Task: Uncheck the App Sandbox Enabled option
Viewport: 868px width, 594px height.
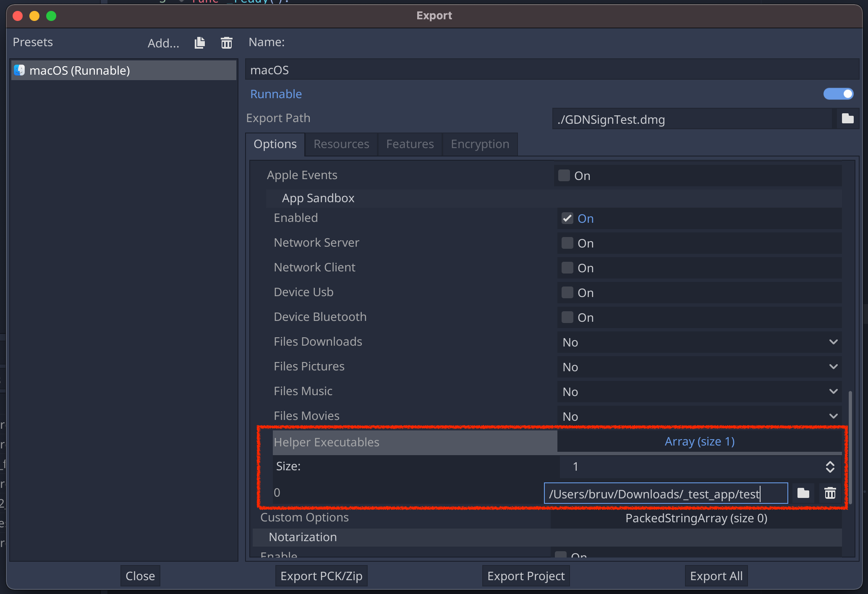Action: click(x=567, y=218)
